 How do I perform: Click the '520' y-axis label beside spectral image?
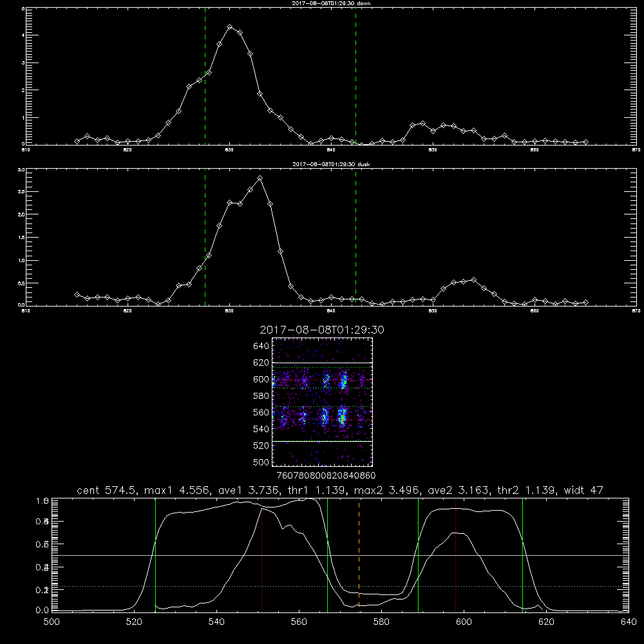[x=261, y=446]
